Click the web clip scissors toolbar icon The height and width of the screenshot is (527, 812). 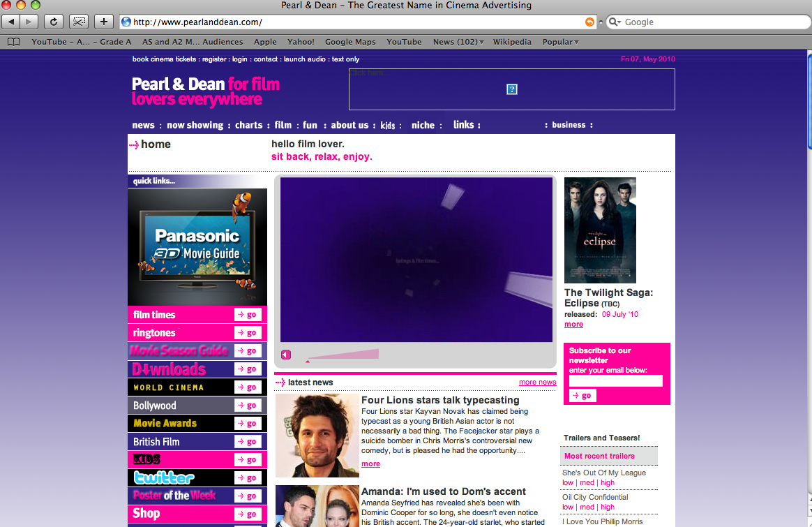[79, 22]
